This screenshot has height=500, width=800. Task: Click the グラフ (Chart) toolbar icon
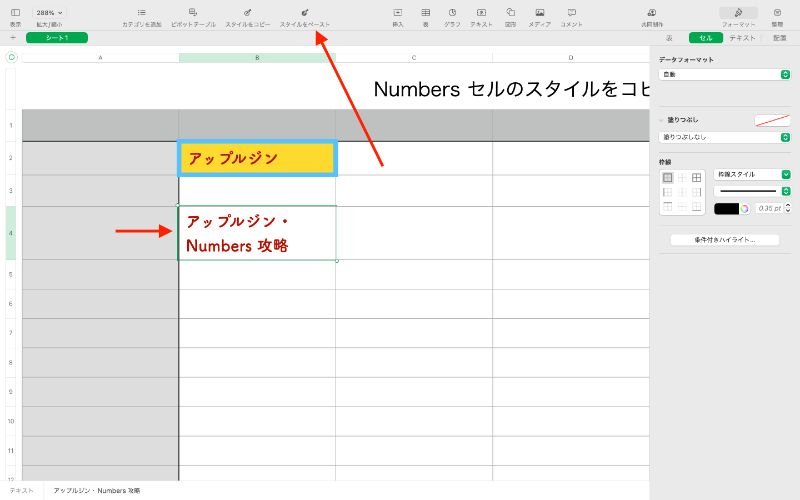tap(452, 12)
